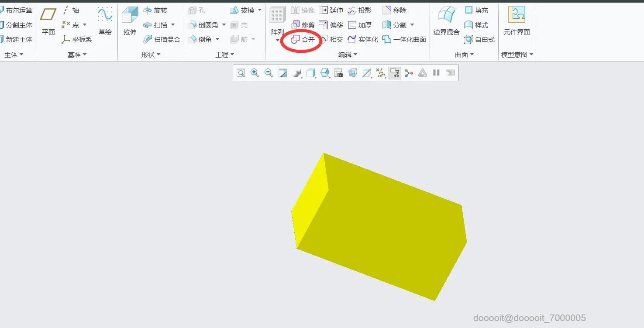Viewport: 644px width, 328px height.
Task: Start a 旋转 Revolve feature
Action: point(155,10)
